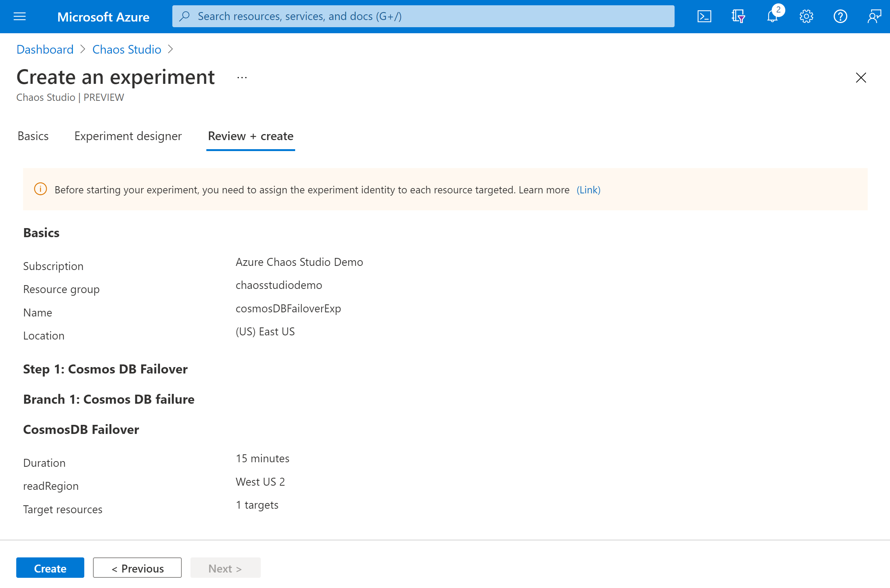Click the Next button
890x588 pixels.
[x=224, y=568]
